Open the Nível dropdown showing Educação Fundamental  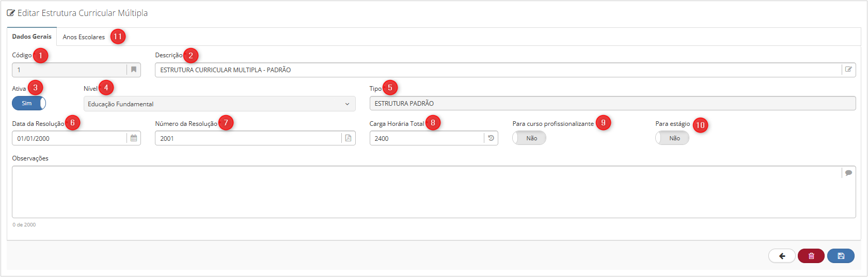(219, 104)
